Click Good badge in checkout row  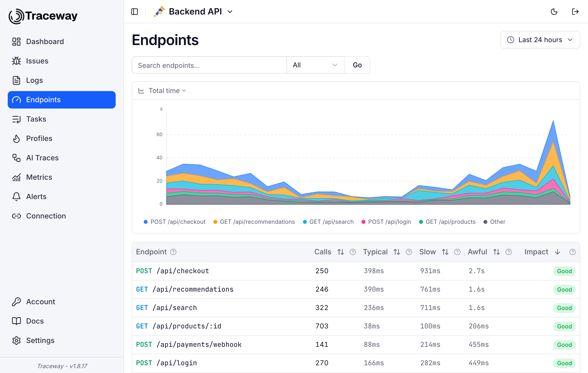pos(564,271)
